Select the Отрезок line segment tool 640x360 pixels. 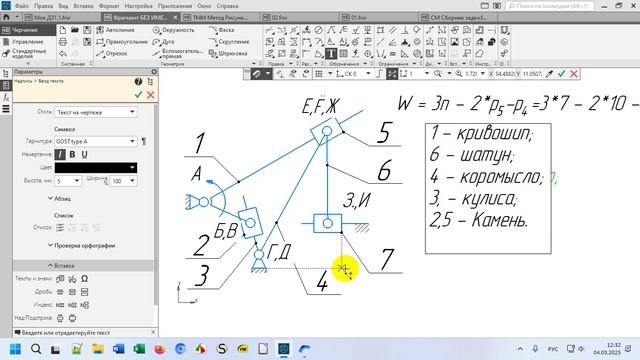coord(112,53)
